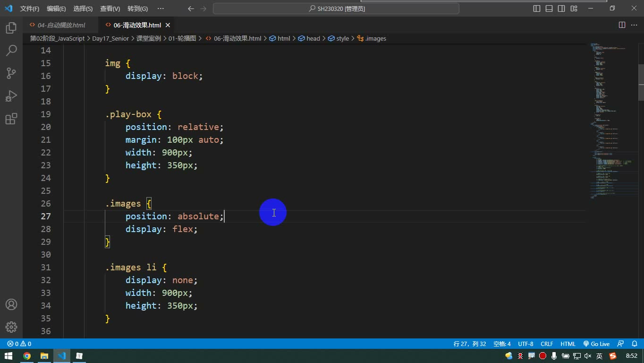Click the 01-轮播图 breadcrumb folder
The height and width of the screenshot is (363, 644).
coord(182,38)
